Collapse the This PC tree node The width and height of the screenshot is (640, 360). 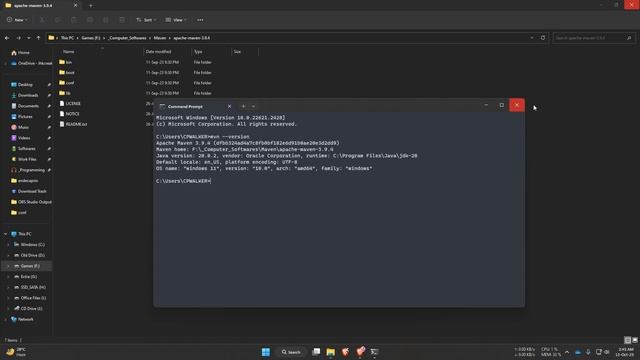pyautogui.click(x=5, y=234)
